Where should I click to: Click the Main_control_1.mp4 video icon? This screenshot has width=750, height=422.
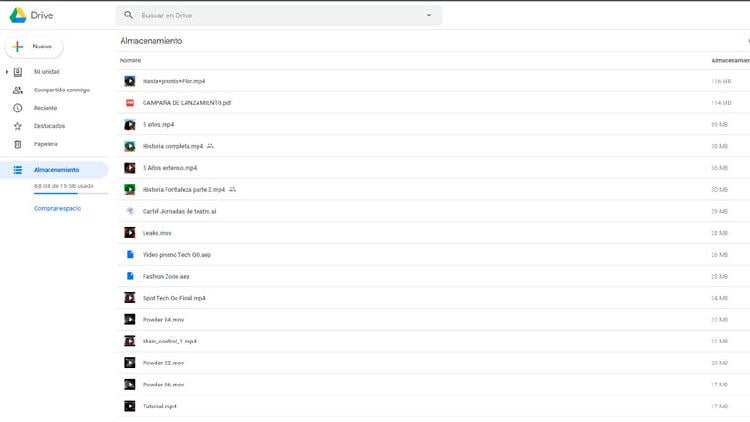coord(130,341)
